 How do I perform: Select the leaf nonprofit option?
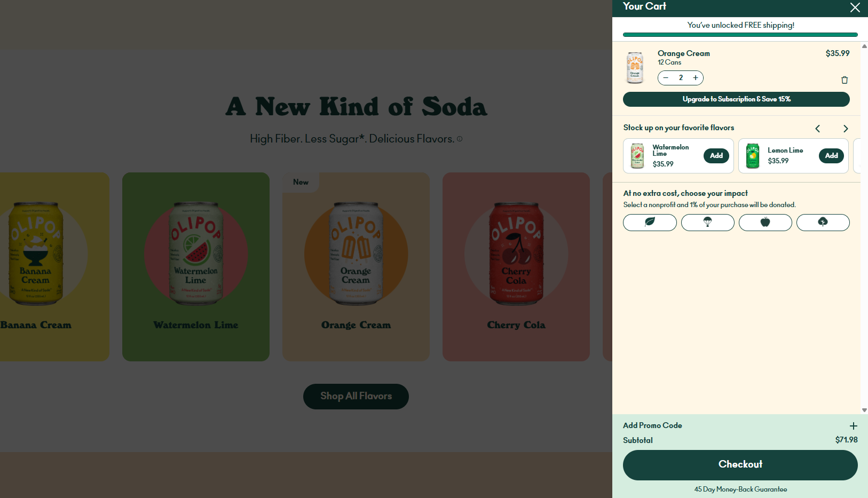pos(650,223)
